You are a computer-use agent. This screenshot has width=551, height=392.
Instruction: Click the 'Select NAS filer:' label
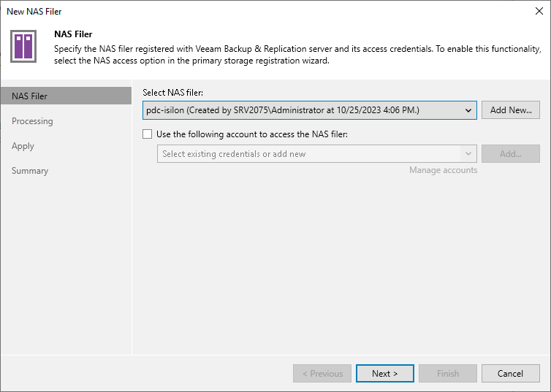pyautogui.click(x=173, y=93)
